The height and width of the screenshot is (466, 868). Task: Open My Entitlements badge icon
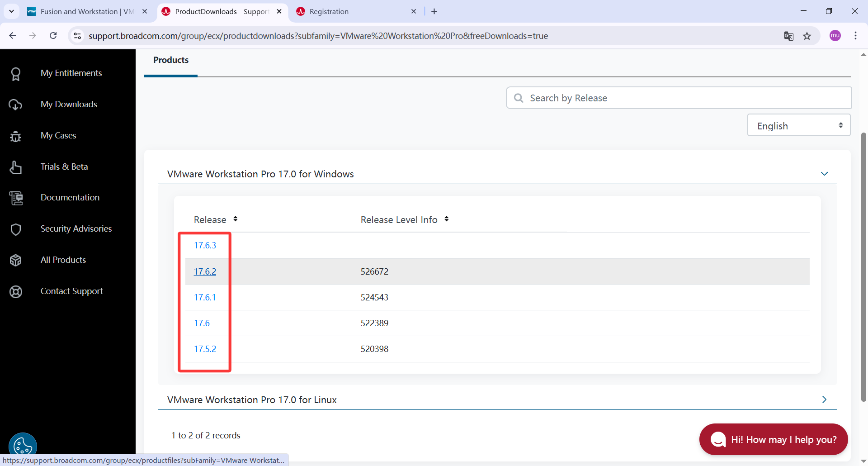point(16,74)
